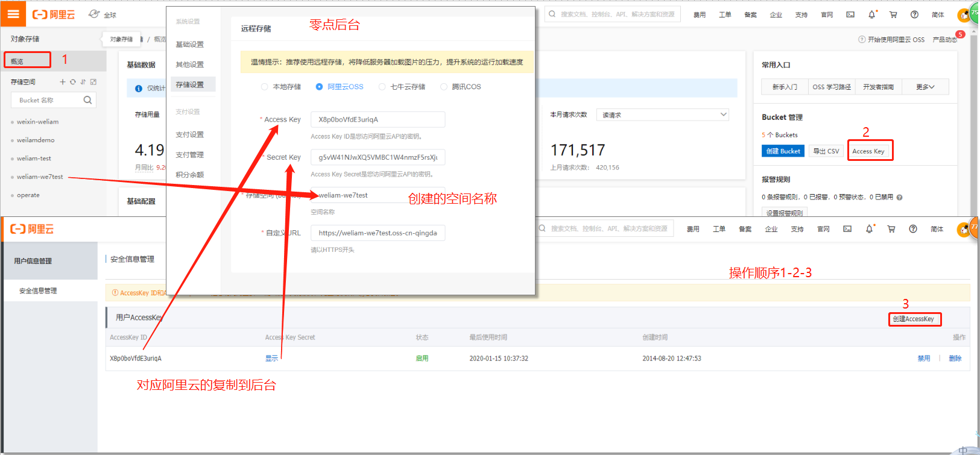Expand the 更多 dropdown in 常用入口
The image size is (980, 455).
[925, 87]
